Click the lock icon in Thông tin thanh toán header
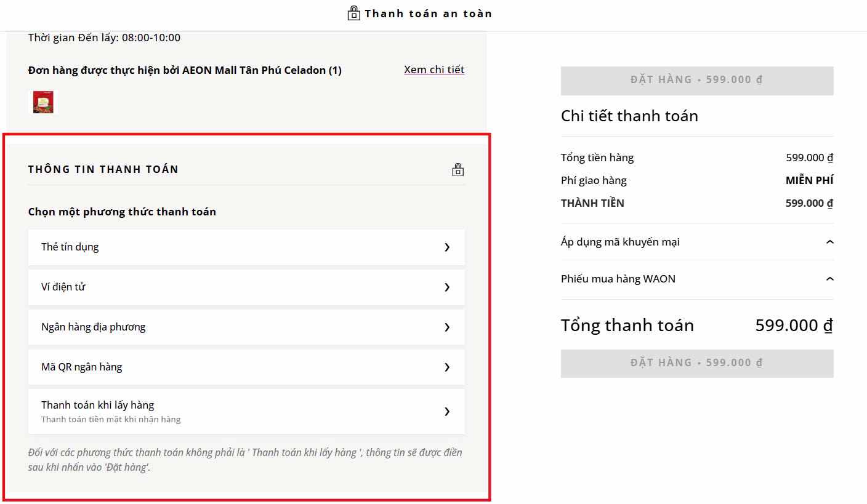This screenshot has width=867, height=504. coord(458,170)
